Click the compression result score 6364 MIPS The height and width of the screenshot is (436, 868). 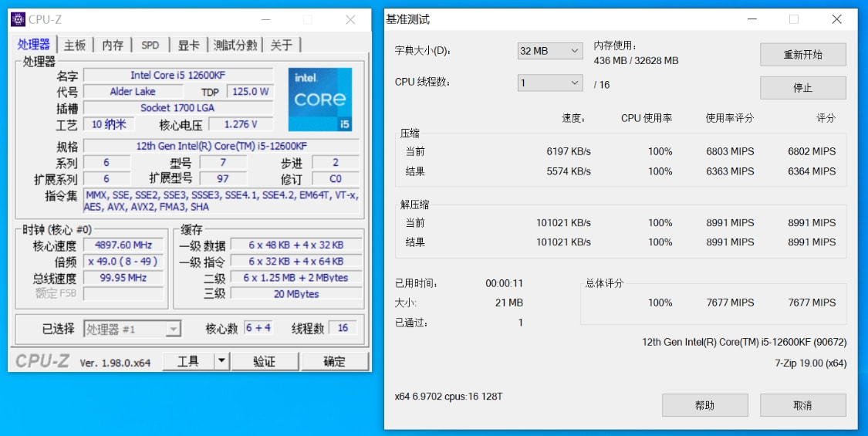[x=812, y=171]
